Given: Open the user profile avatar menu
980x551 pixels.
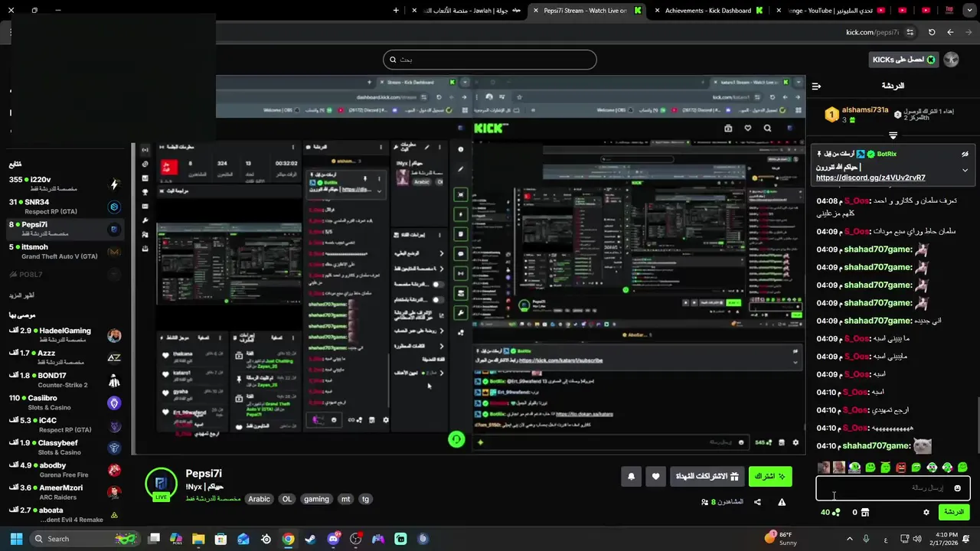Looking at the screenshot, I should [x=951, y=60].
